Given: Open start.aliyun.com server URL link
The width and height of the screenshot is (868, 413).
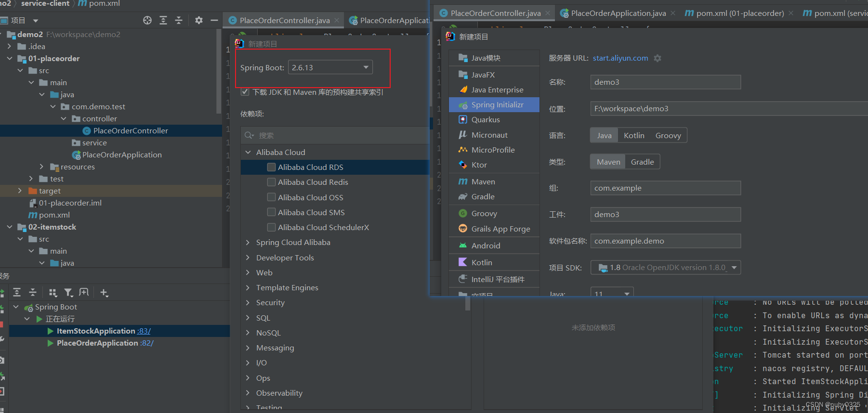Looking at the screenshot, I should click(x=620, y=58).
